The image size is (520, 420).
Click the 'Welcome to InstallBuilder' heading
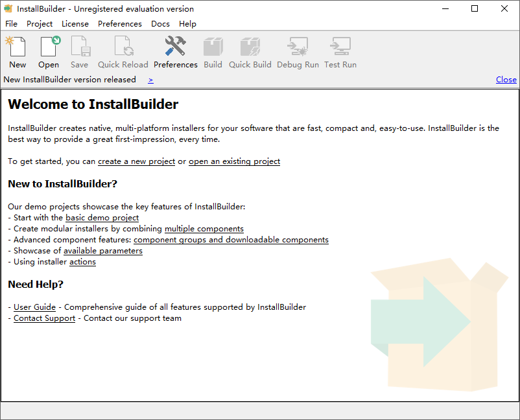(x=93, y=104)
